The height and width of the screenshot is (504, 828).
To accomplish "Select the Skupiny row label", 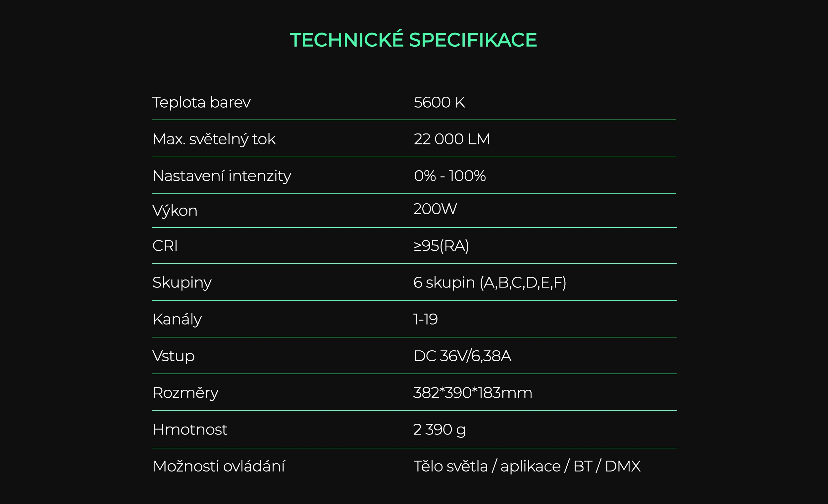I will coord(182,283).
